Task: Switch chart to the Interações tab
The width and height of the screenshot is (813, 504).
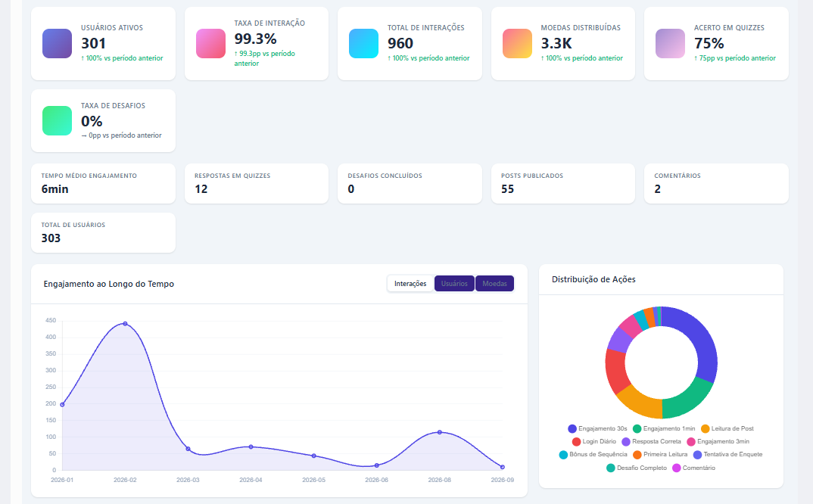Action: tap(410, 284)
